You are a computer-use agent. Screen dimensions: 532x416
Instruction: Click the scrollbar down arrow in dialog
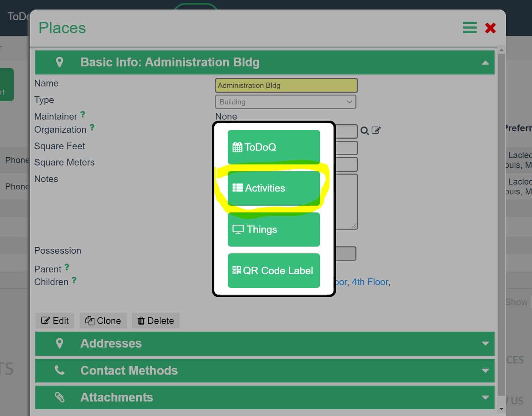pyautogui.click(x=501, y=409)
